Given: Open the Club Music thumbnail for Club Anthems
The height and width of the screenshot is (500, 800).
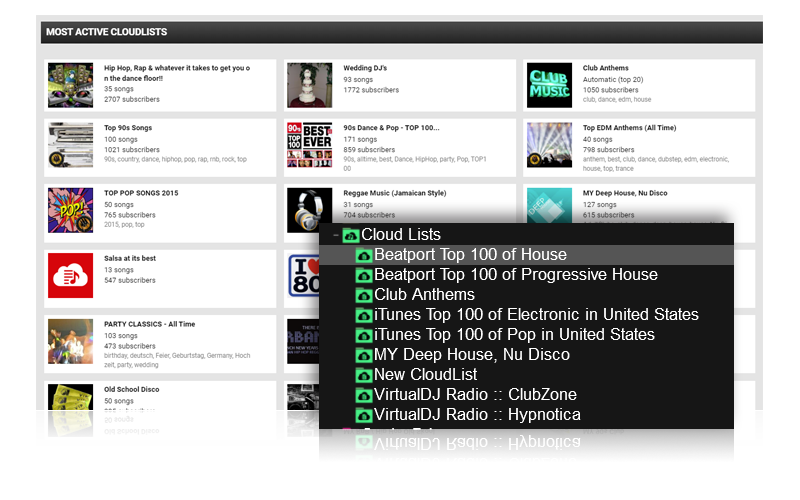Looking at the screenshot, I should point(549,85).
